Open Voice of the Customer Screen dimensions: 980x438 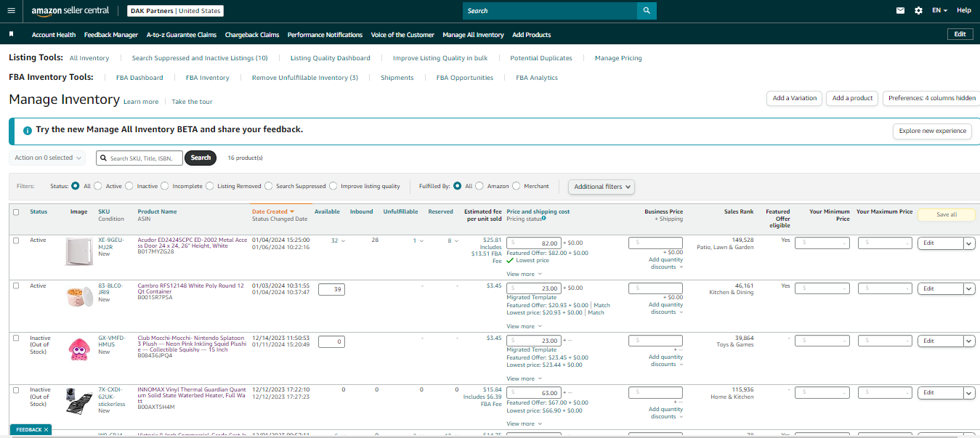click(402, 34)
